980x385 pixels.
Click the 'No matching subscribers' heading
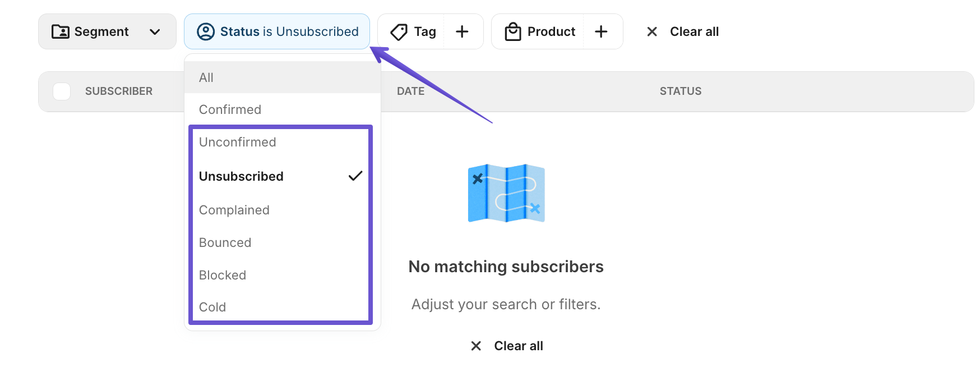[x=506, y=267]
